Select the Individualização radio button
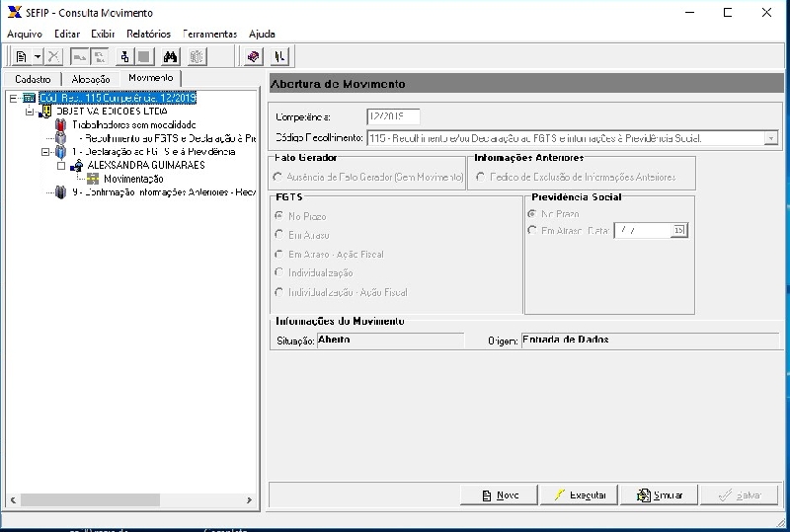The width and height of the screenshot is (790, 532). tap(278, 272)
